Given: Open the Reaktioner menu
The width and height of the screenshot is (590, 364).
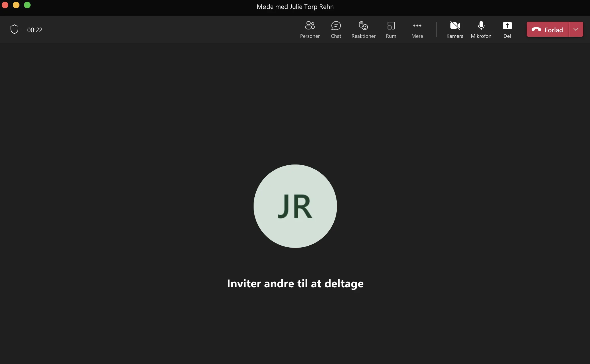Looking at the screenshot, I should pos(363,29).
